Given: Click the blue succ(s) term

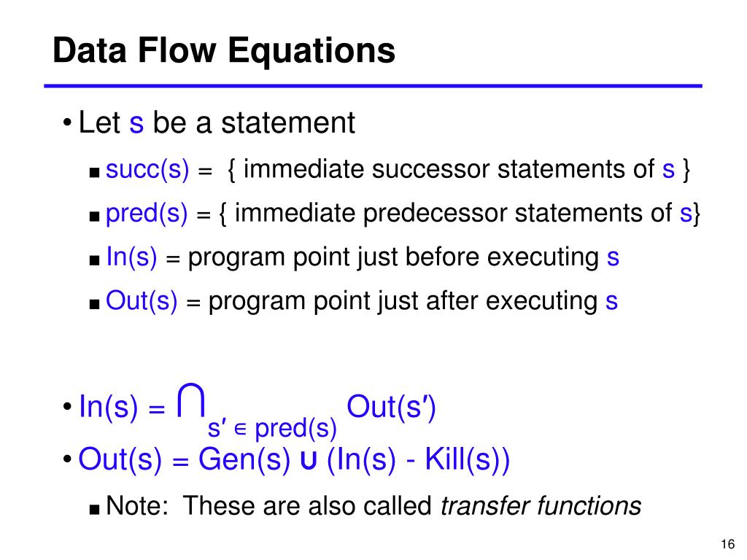Looking at the screenshot, I should (x=147, y=169).
